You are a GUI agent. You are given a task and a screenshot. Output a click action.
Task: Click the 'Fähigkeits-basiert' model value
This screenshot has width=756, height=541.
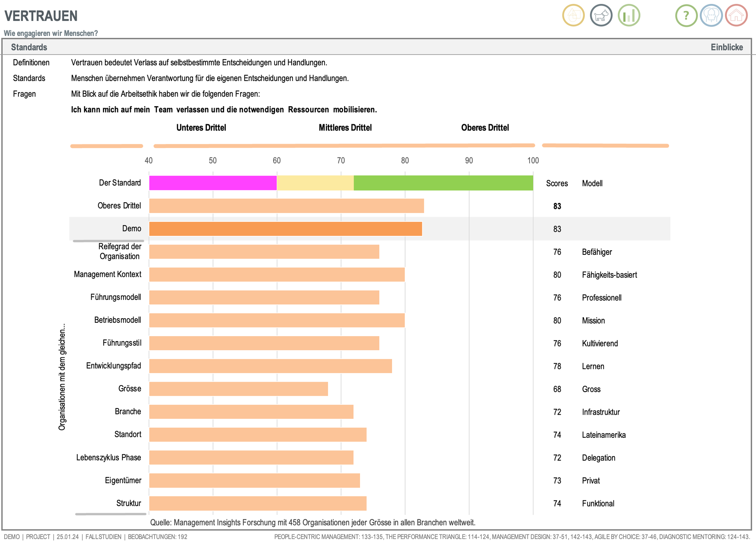click(x=609, y=275)
